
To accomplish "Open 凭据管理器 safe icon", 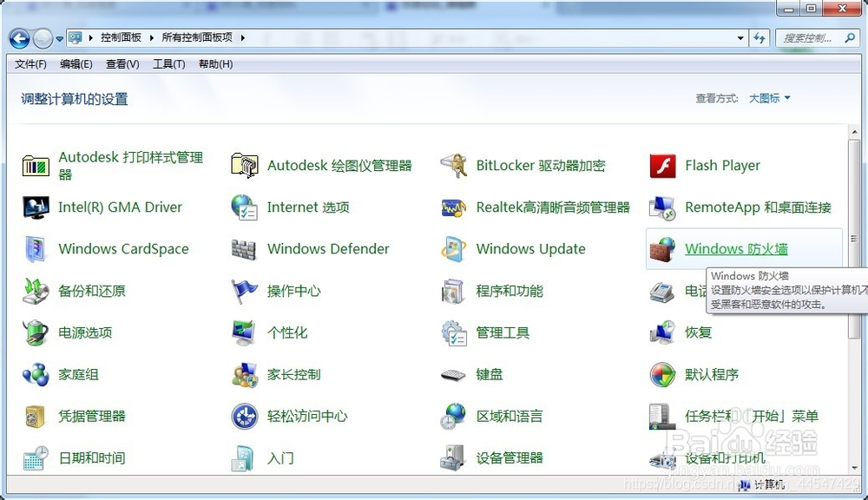I will pyautogui.click(x=36, y=417).
